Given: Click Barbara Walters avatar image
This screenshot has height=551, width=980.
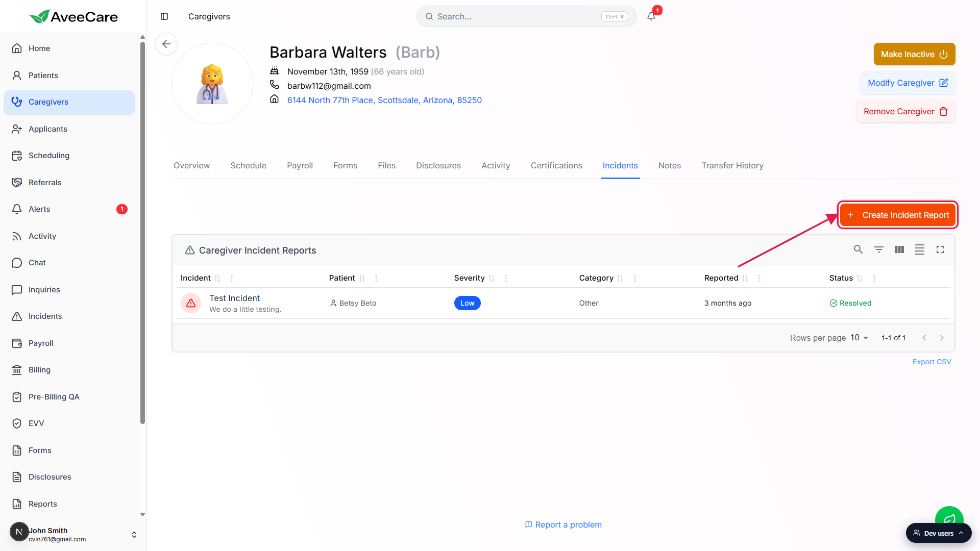Looking at the screenshot, I should point(212,84).
